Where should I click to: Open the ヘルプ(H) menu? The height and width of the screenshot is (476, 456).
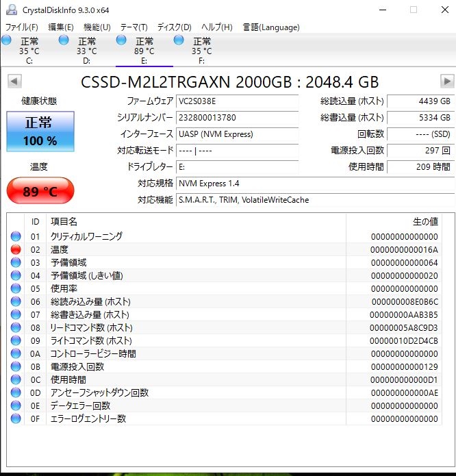pos(217,27)
